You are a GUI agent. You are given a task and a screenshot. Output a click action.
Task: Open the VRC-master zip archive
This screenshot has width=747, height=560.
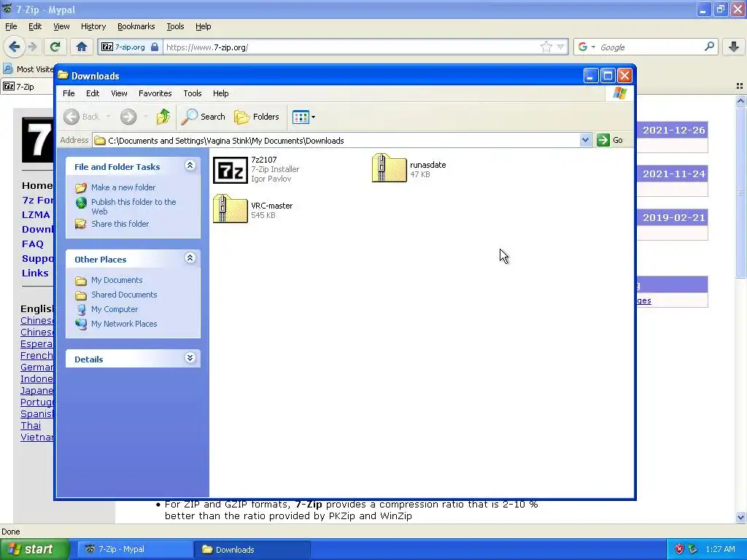(230, 209)
